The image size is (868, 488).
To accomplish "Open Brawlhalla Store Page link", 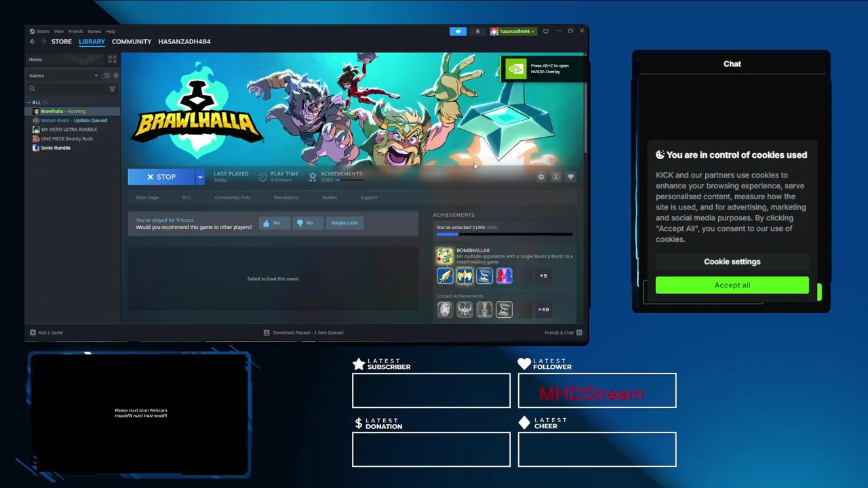I will 147,197.
